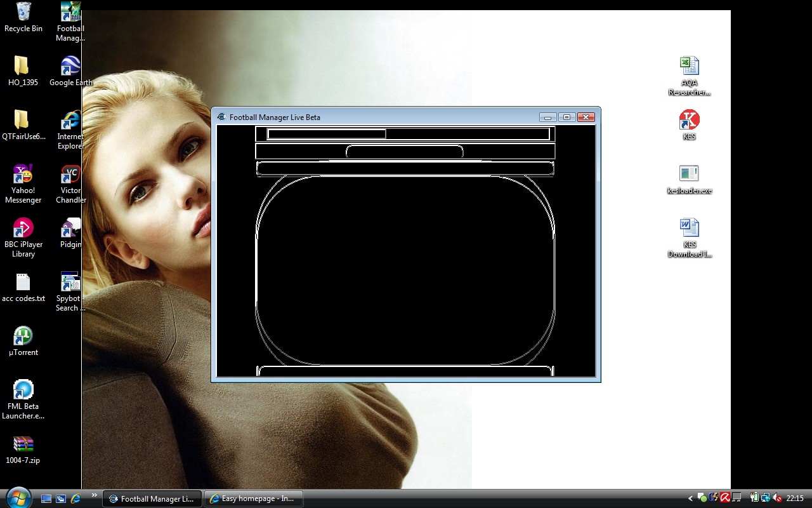Click Show Desktop in Quick Launch

[46, 498]
